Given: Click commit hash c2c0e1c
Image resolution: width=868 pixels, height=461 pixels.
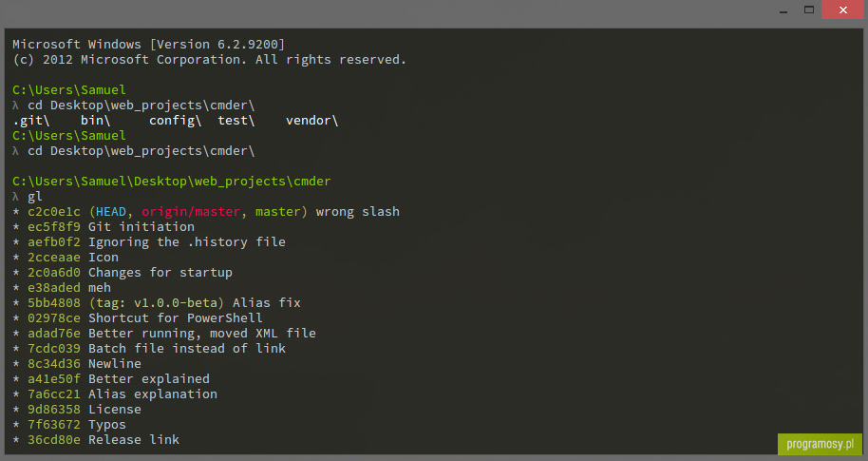Looking at the screenshot, I should coord(54,212).
